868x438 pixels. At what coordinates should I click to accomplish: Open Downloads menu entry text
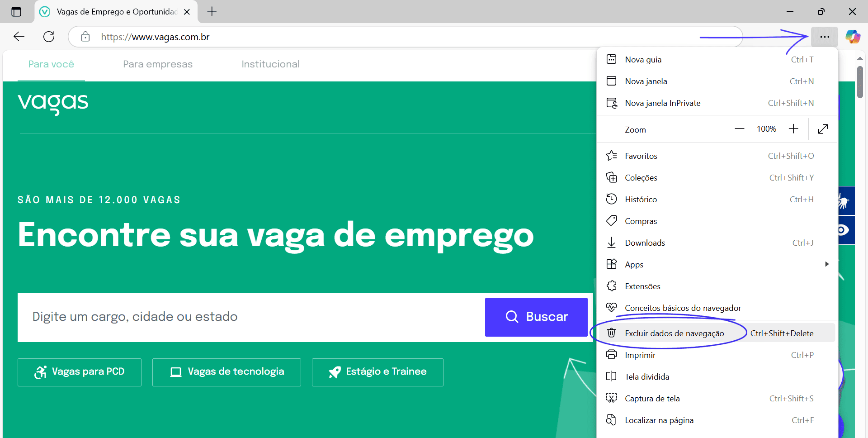[645, 243]
